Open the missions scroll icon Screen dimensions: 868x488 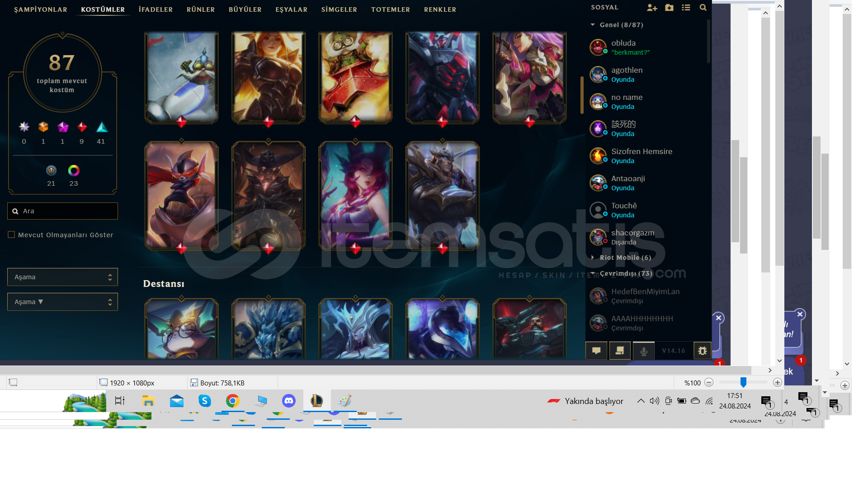pos(620,351)
